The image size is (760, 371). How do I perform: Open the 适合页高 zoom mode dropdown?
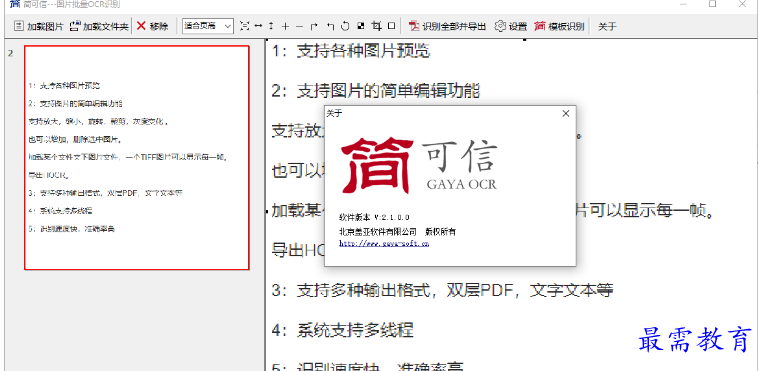point(207,26)
